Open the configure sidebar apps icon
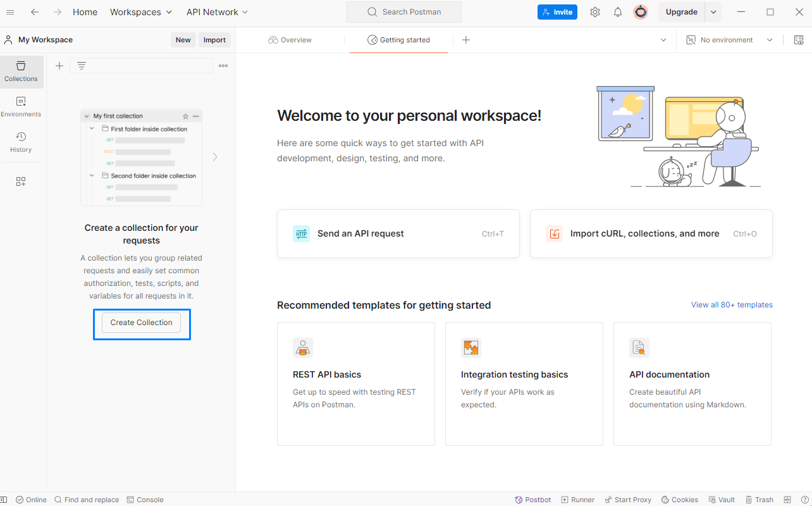The height and width of the screenshot is (506, 812). 21,182
